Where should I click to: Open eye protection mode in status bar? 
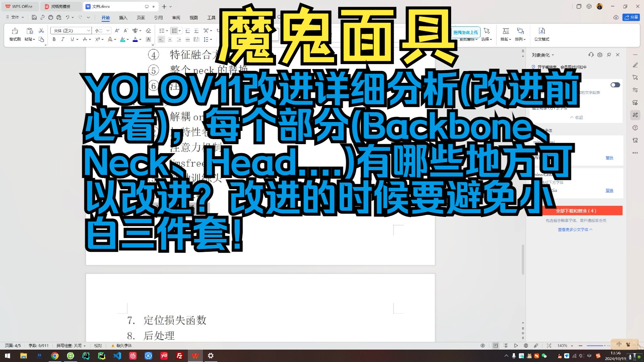(483, 346)
